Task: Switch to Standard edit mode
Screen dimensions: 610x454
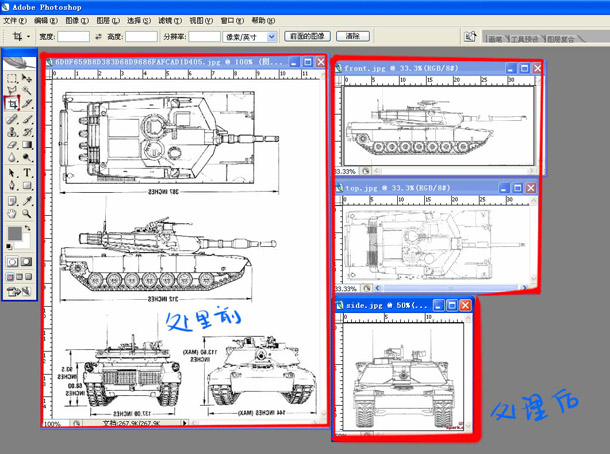Action: click(12, 262)
